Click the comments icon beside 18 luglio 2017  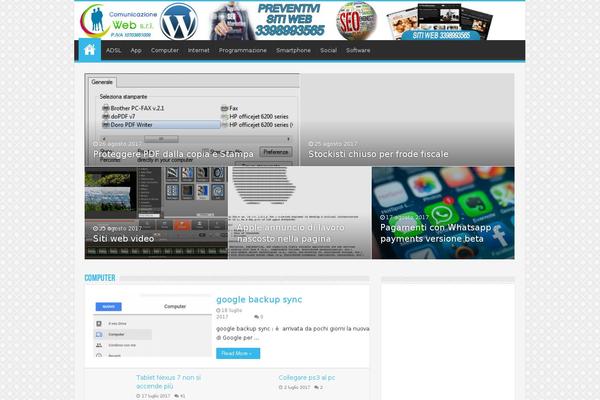tap(257, 317)
